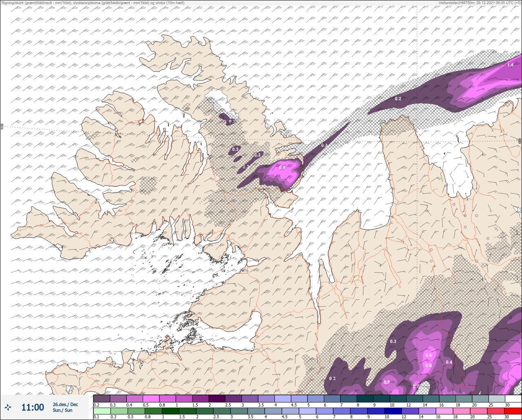
Task: Pick the top-row lavender swatch labeled 4
Action: click(283, 398)
